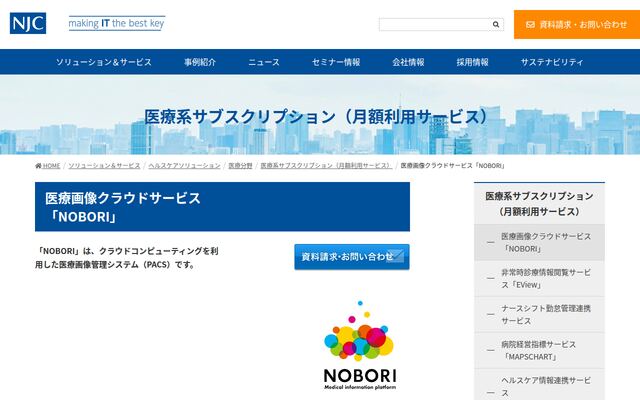Screen dimensions: 640x400
Task: Select sidebar item 病院経営指標サービス「MAPSCHART」
Action: point(539,350)
